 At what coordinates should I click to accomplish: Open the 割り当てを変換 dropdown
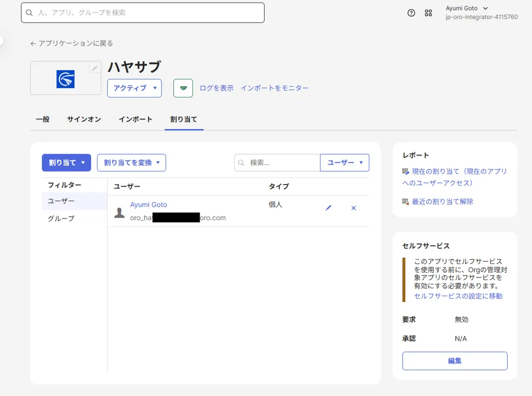point(131,163)
